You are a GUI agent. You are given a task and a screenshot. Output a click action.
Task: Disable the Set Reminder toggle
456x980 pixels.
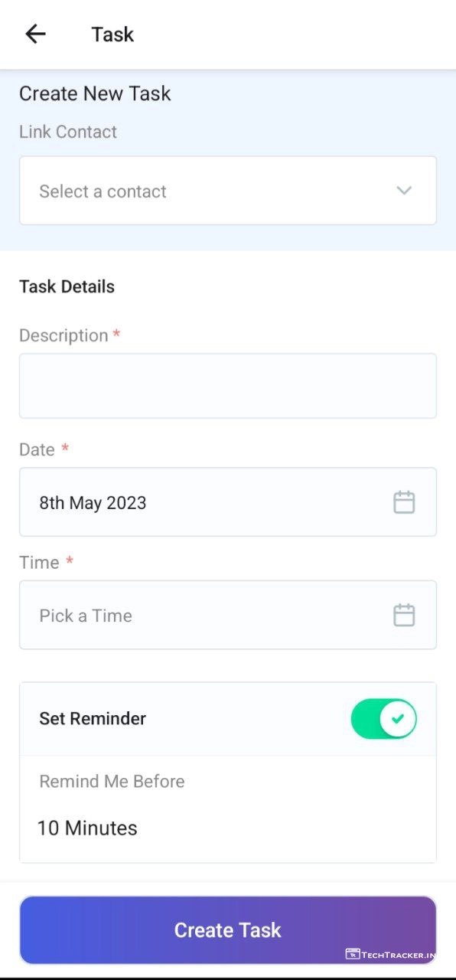[x=384, y=719]
